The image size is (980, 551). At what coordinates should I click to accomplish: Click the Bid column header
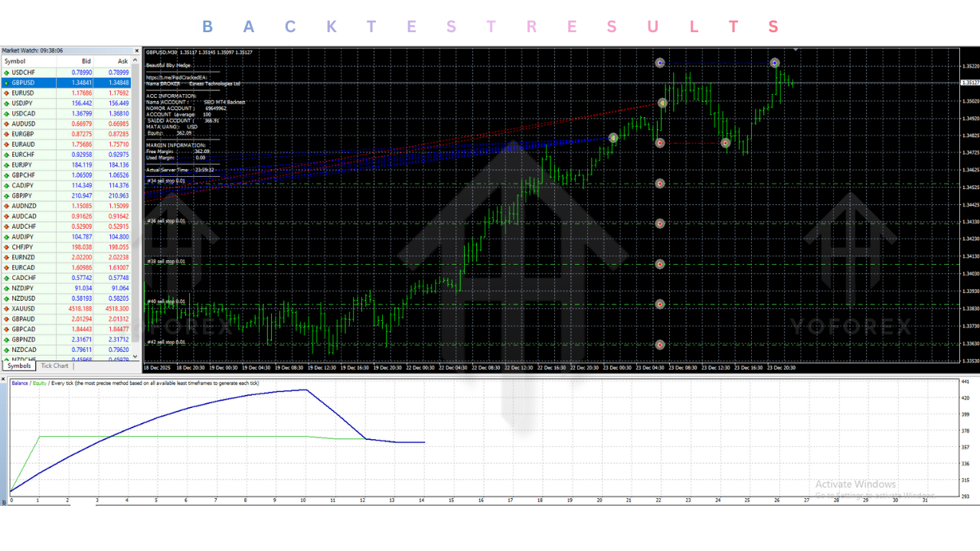click(x=86, y=61)
